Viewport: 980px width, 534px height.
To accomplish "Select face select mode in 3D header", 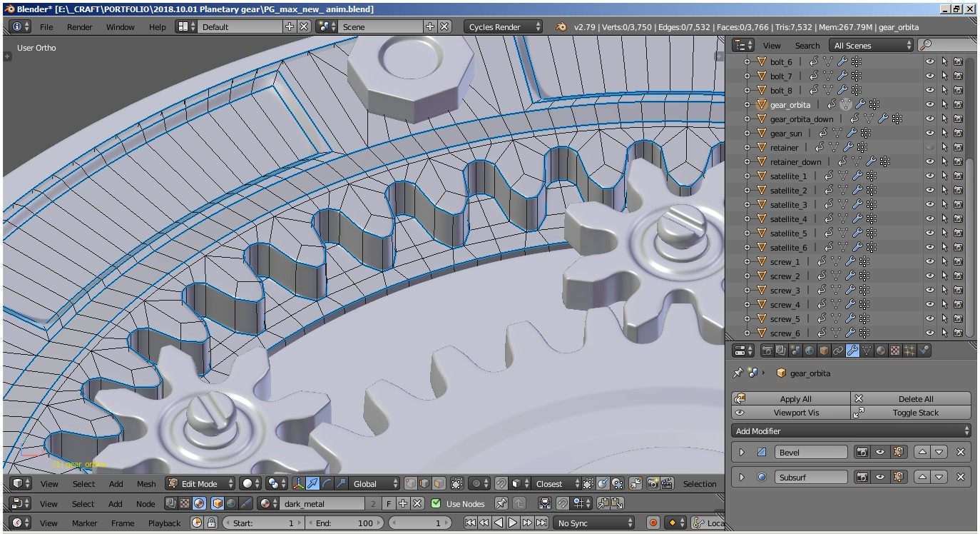I will pos(439,483).
